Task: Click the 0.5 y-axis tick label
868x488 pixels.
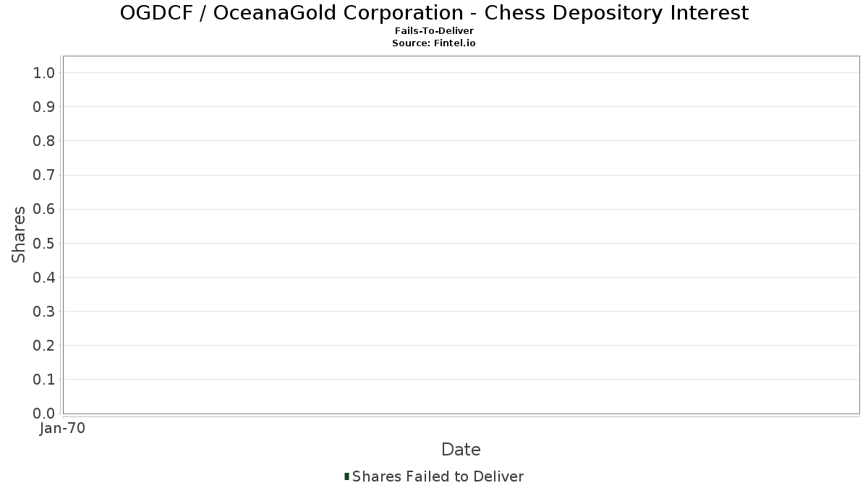Action: pyautogui.click(x=44, y=243)
